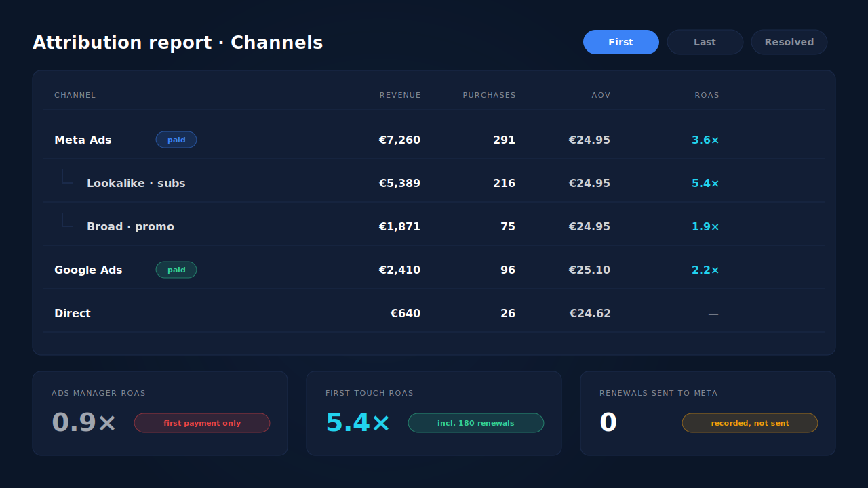Viewport: 868px width, 488px height.
Task: Click Google Ads AOV €25.10
Action: tap(589, 270)
